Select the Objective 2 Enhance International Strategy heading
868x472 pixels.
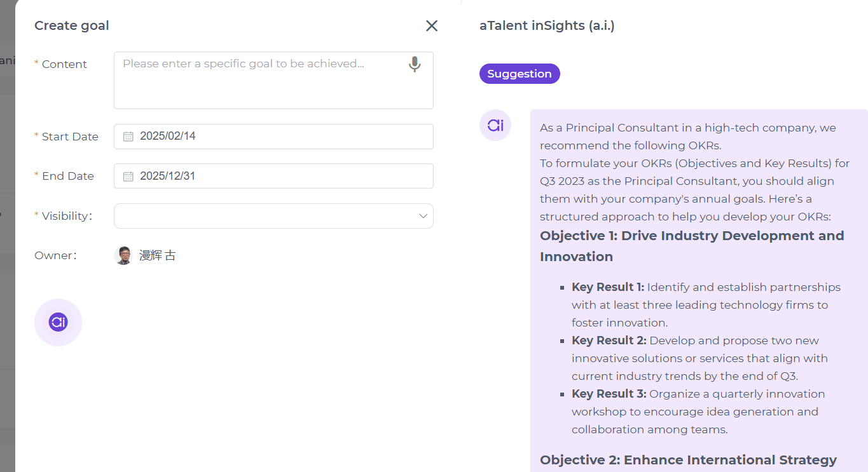pos(688,460)
